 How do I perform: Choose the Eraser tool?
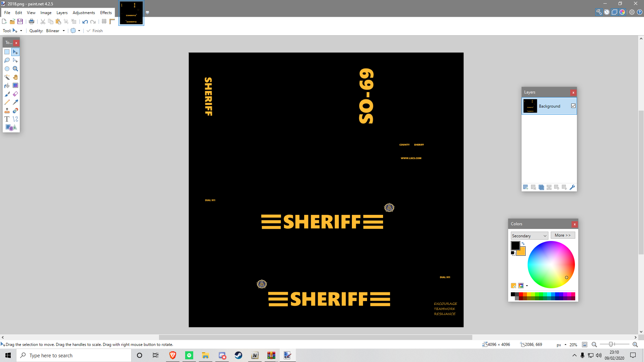pos(15,94)
